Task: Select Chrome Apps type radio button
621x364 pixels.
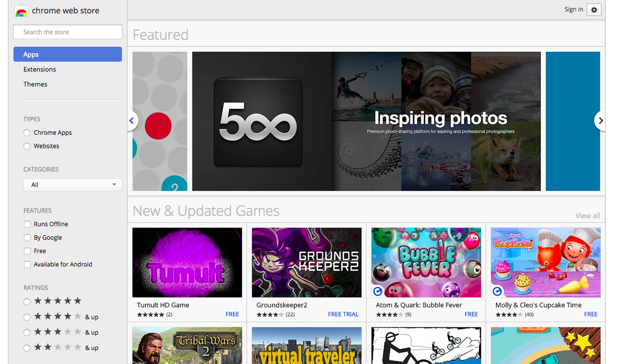Action: [27, 133]
